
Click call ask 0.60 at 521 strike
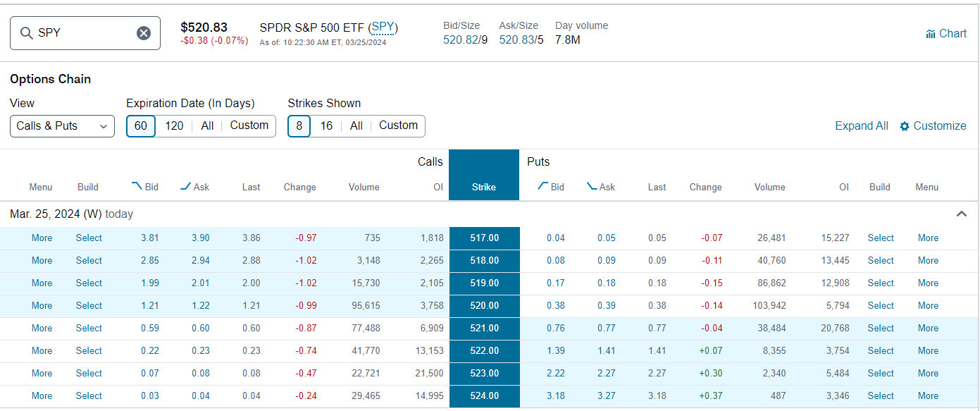click(x=200, y=328)
